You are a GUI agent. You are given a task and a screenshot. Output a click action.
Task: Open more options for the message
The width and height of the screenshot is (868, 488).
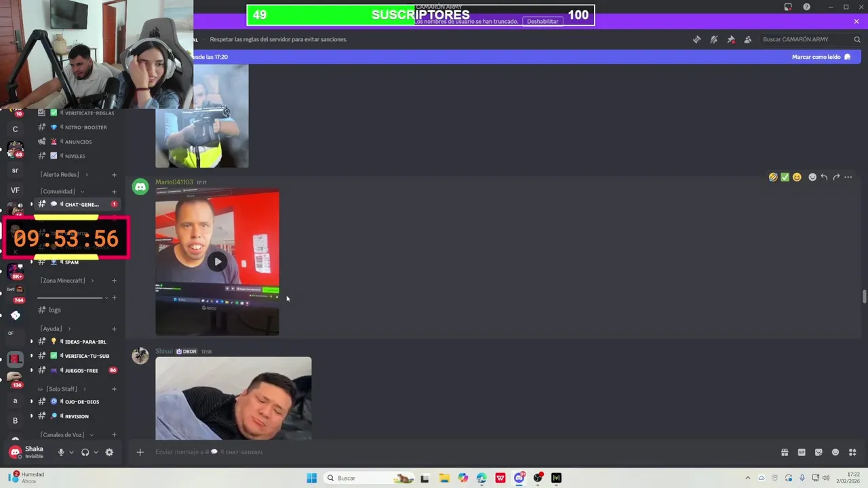(x=848, y=177)
